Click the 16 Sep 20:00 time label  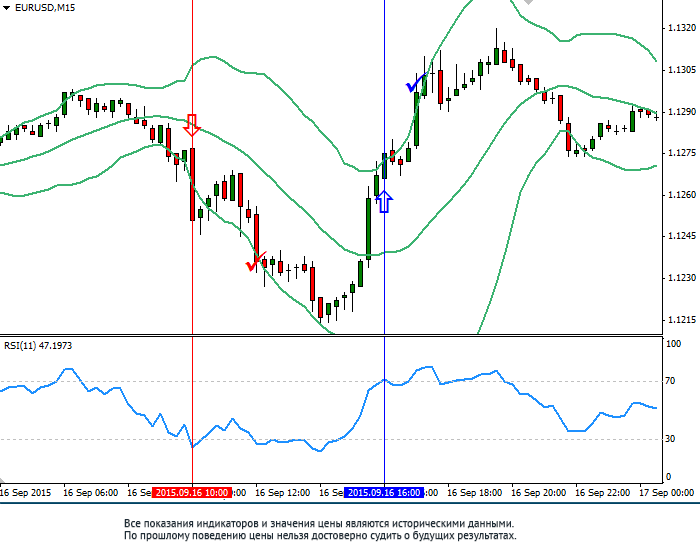point(538,493)
